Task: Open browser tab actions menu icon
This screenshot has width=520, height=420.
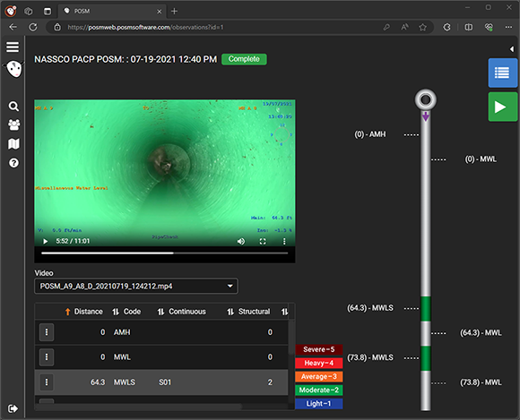Action: [48, 12]
